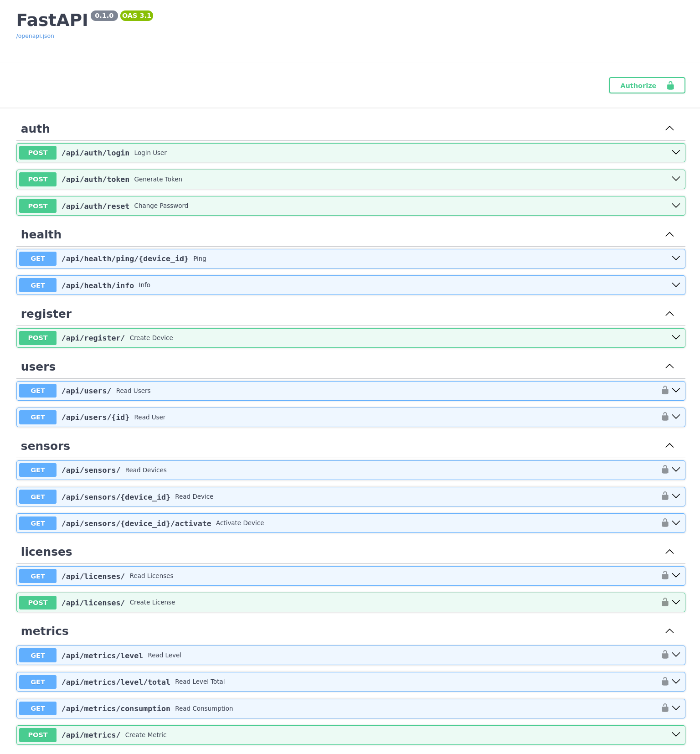Collapse the auth section
Viewport: 700px width, 754px height.
point(669,129)
